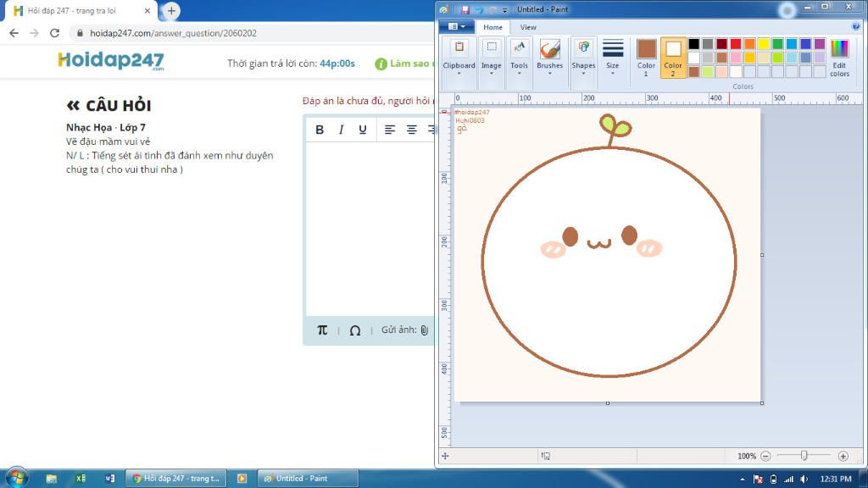Click the CÂU HỎI back heading
The height and width of the screenshot is (488, 868).
tap(108, 105)
